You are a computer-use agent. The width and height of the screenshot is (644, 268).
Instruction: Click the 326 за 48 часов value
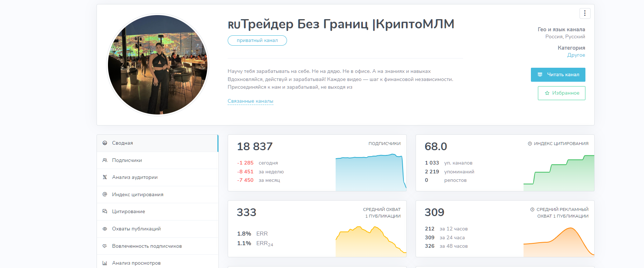click(x=430, y=246)
